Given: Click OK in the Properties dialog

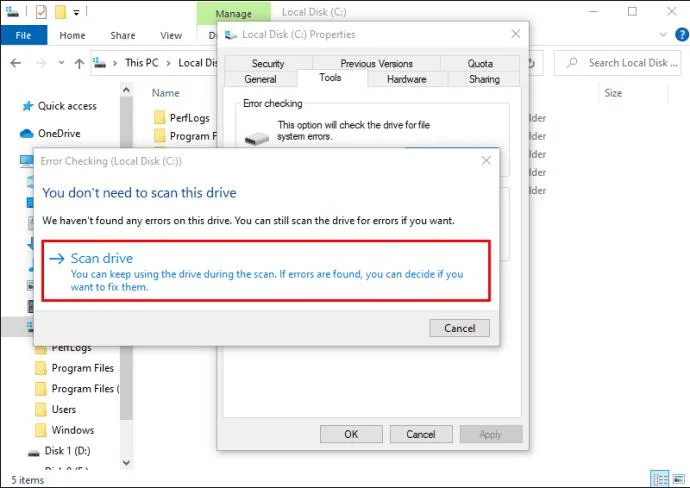Looking at the screenshot, I should tap(351, 434).
